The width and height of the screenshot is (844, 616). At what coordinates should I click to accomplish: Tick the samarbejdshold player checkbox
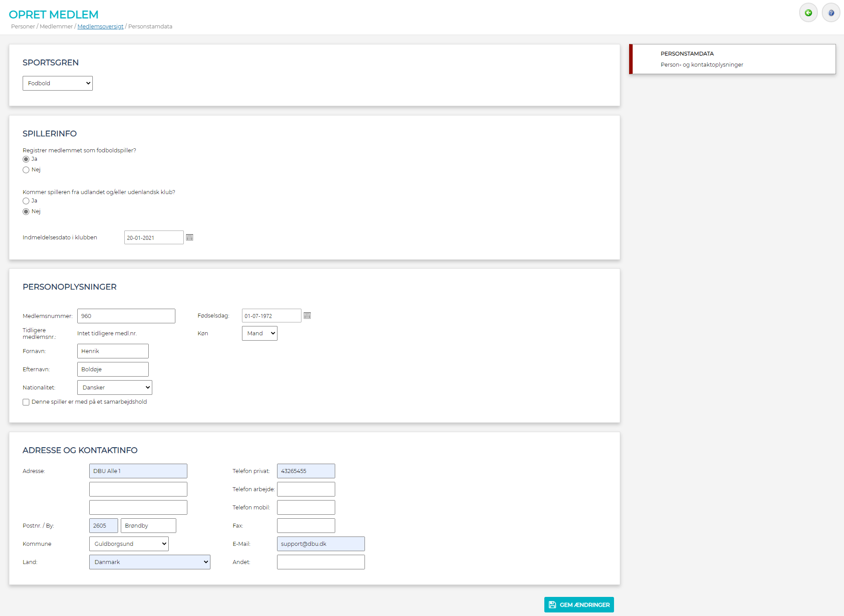point(26,402)
